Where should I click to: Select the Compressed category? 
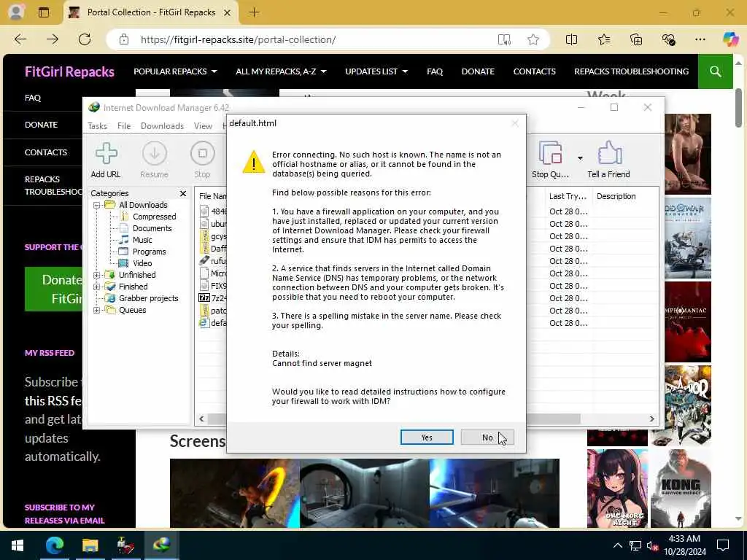tap(154, 217)
